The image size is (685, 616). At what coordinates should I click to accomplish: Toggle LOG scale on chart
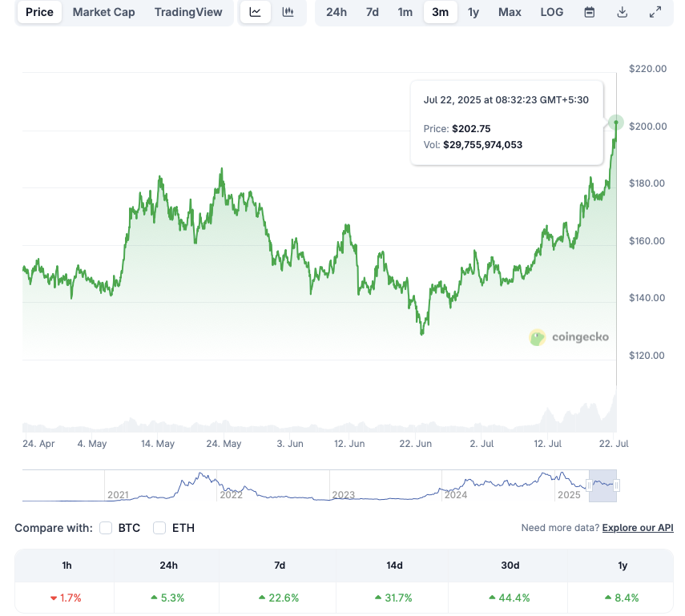click(552, 12)
